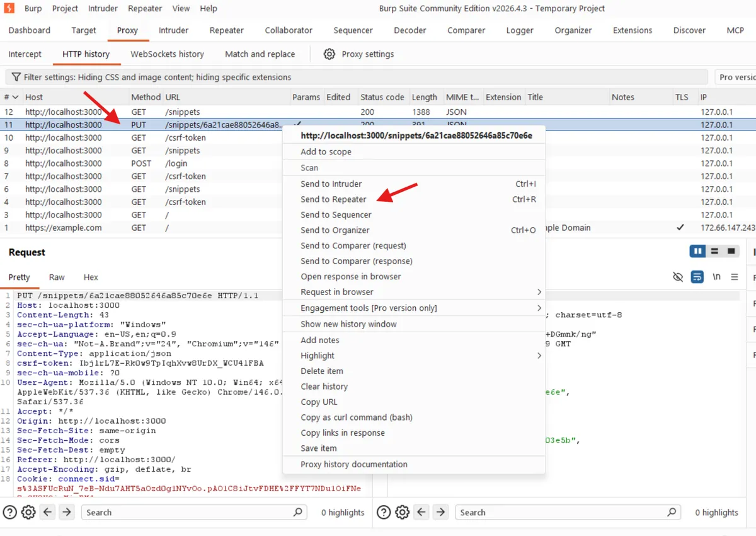This screenshot has width=756, height=536.
Task: Open the WebSockets history sub-tab
Action: [167, 54]
